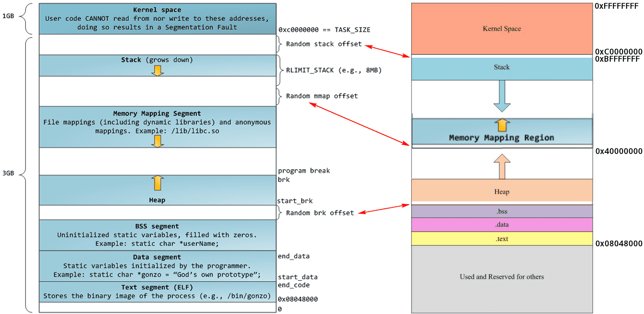Click the yellow up arrow in Memory Mapping Region

[x=502, y=125]
